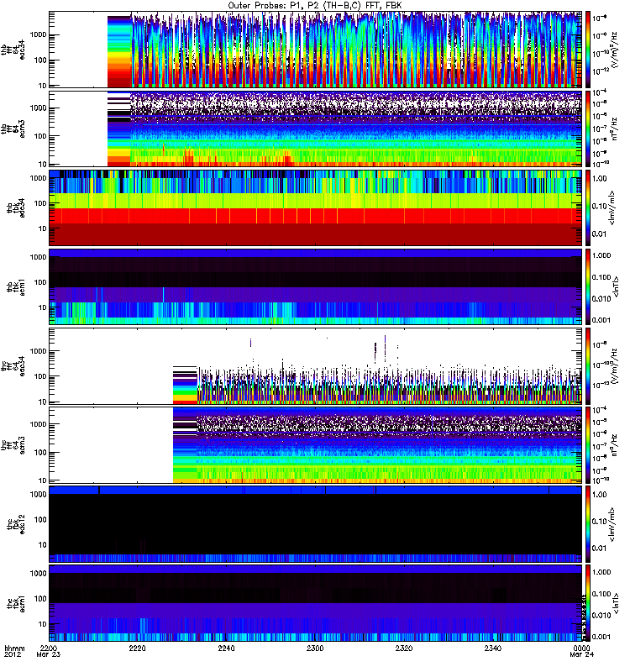Click the color bar beside thb fft edc34

(591, 50)
